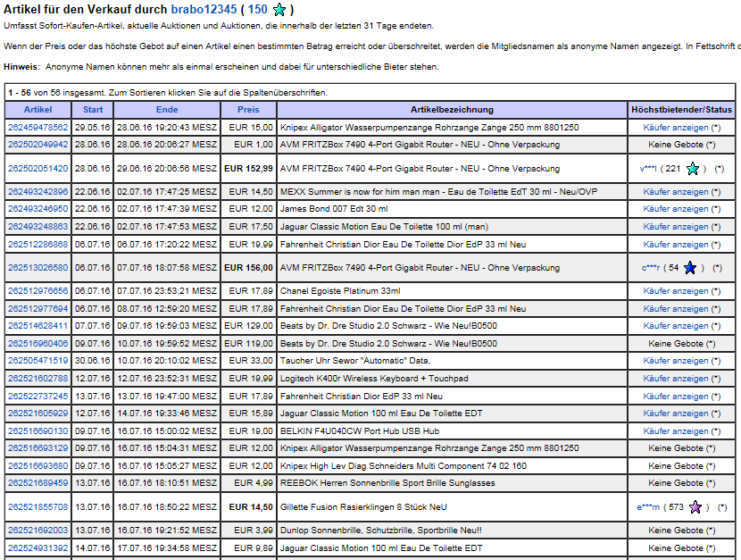Open item number 262502051420
Viewport: 741px width, 560px height.
click(x=37, y=169)
